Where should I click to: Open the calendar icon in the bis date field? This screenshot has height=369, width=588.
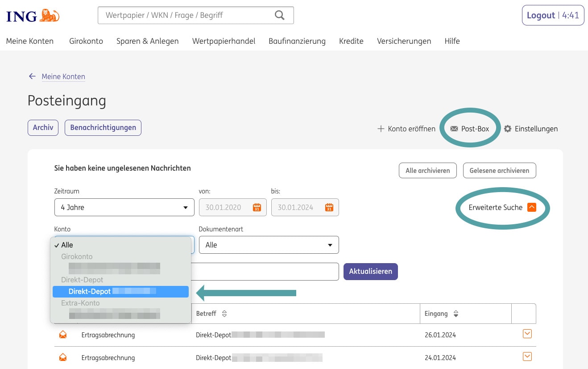(x=329, y=207)
